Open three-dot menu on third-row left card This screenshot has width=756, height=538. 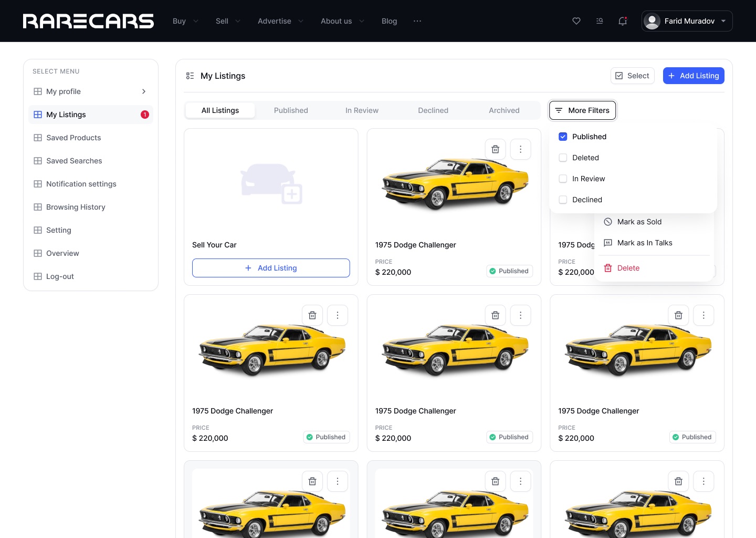338,481
